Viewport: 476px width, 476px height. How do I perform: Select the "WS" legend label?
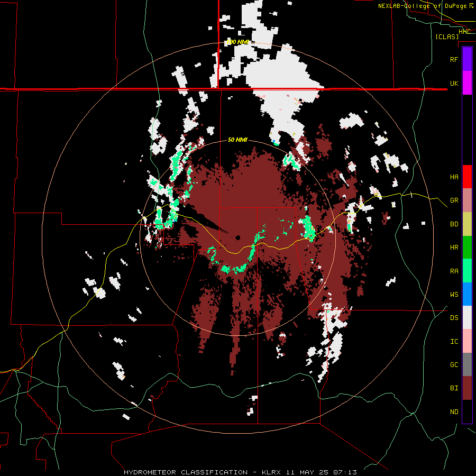pos(454,295)
